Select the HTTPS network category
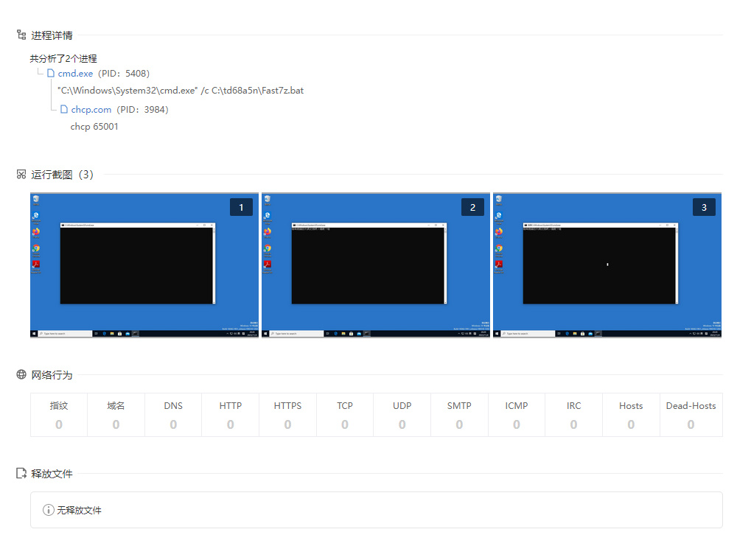 [x=287, y=415]
